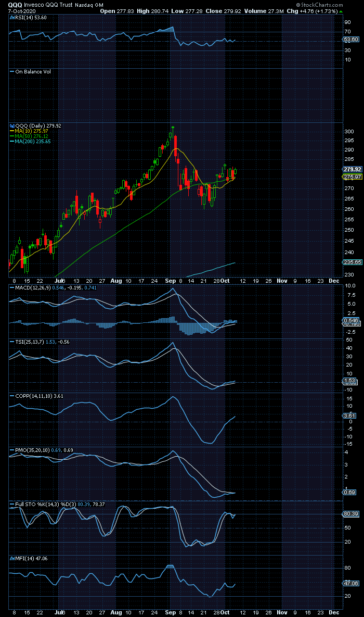Click the 'MA(10) 275.97' legend entry

(31, 131)
